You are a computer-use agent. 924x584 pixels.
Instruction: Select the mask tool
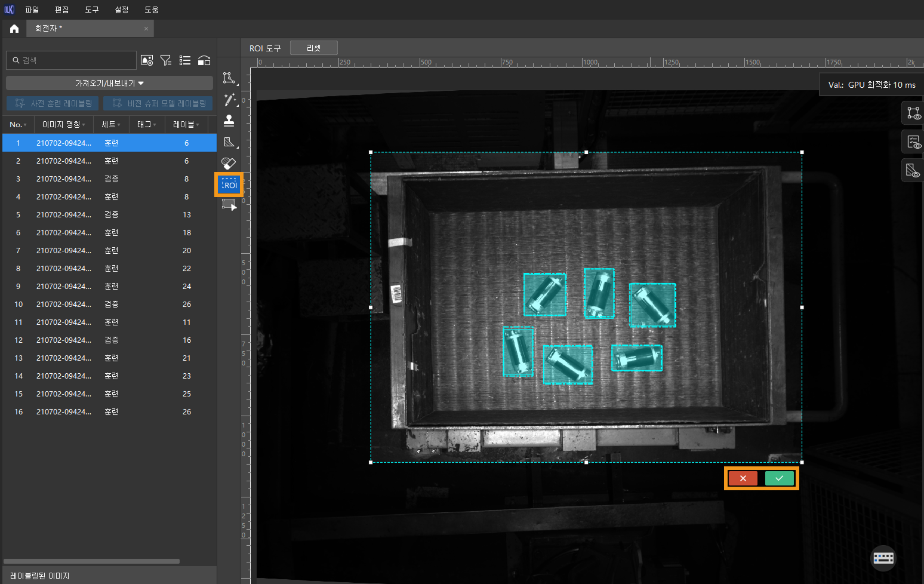(x=229, y=142)
